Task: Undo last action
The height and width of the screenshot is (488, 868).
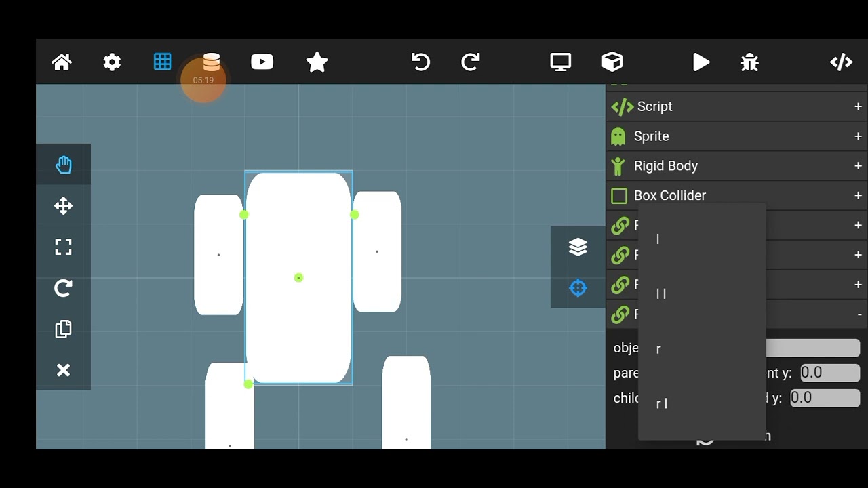Action: pyautogui.click(x=420, y=62)
